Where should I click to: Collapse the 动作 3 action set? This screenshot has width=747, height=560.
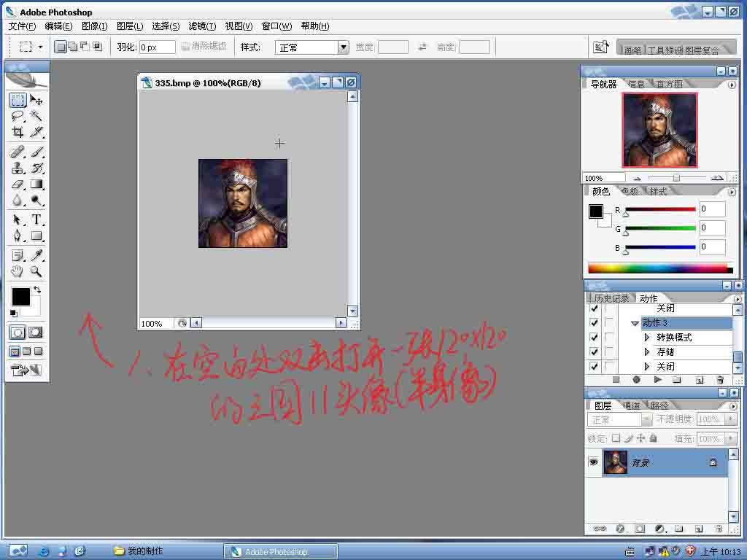[635, 323]
